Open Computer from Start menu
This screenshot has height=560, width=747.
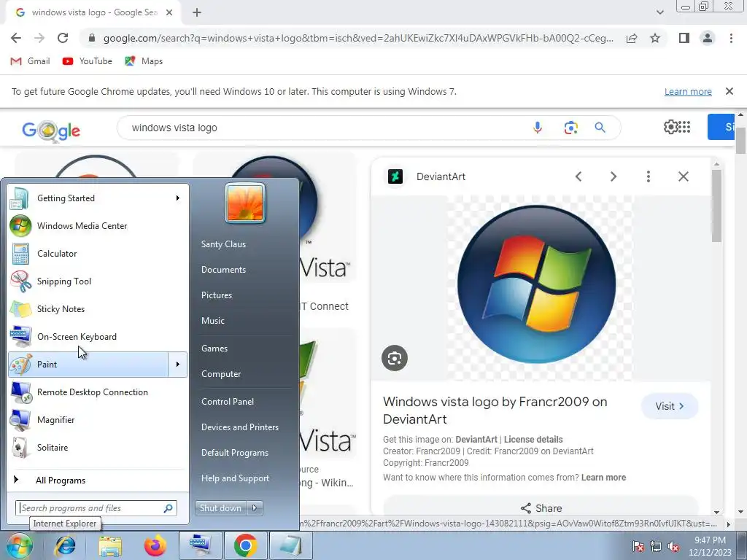click(221, 374)
